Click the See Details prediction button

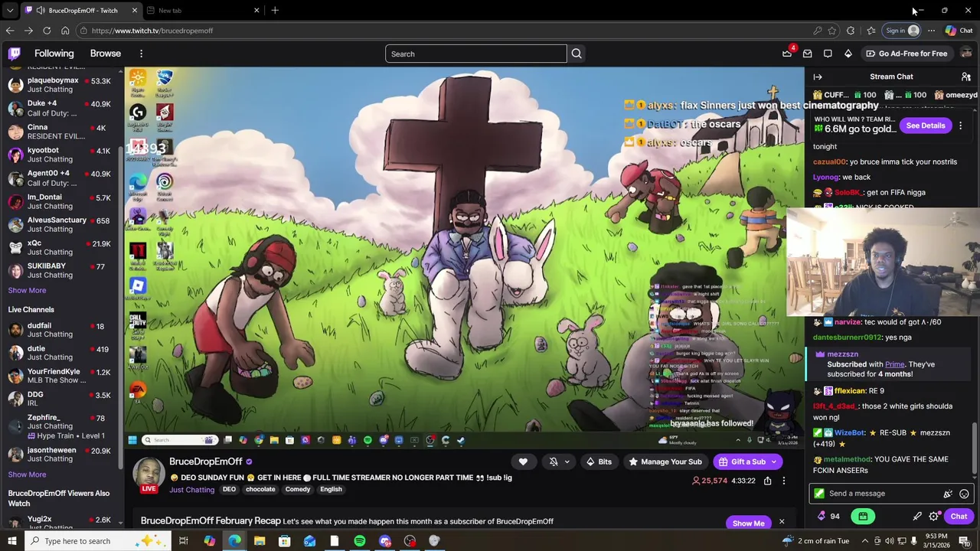pos(926,126)
